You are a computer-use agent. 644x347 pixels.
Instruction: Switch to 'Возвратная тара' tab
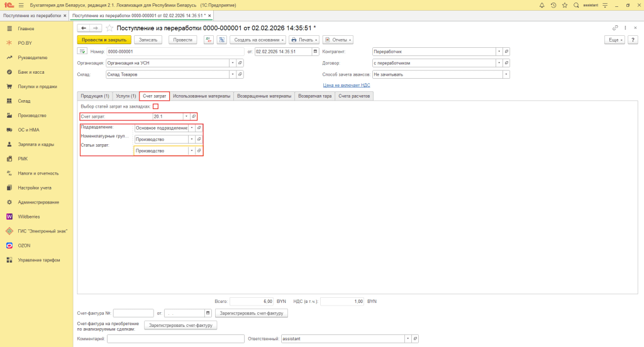314,96
